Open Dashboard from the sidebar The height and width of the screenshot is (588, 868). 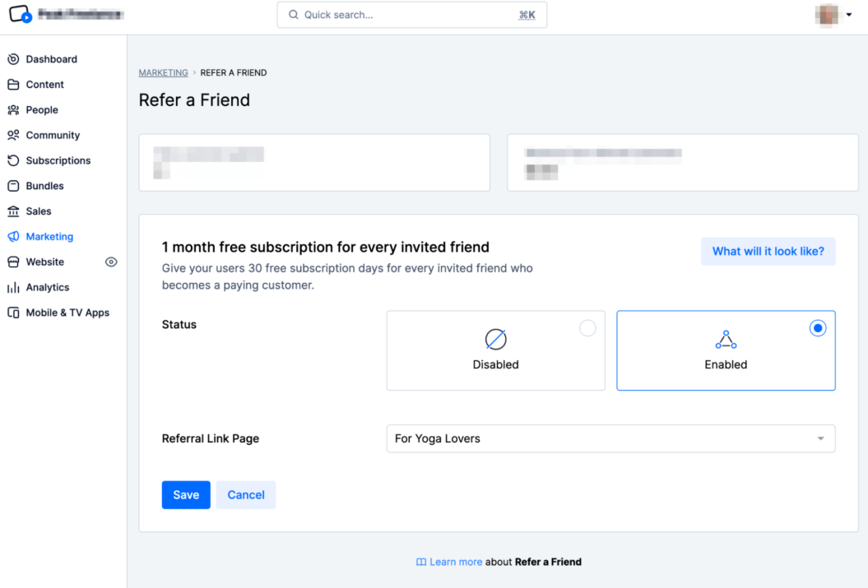(52, 59)
